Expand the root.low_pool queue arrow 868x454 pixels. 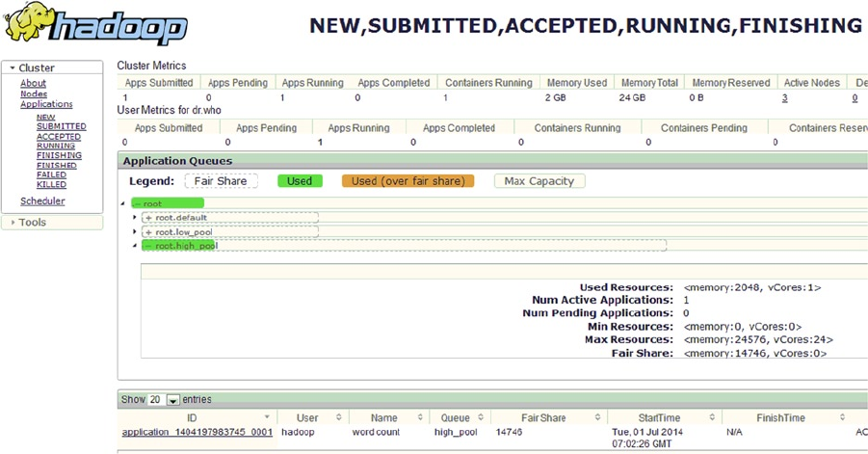[135, 231]
